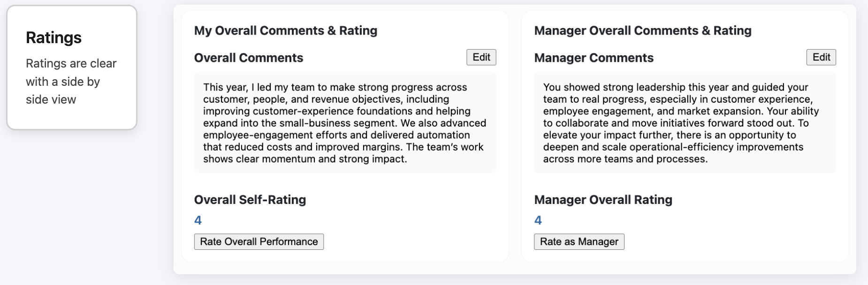
Task: Click the Overall Self-Rating label
Action: (250, 199)
